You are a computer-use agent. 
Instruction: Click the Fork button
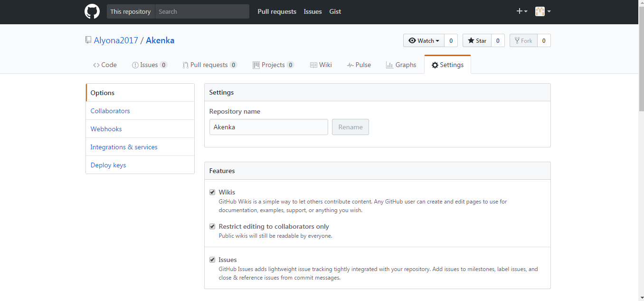pos(523,40)
